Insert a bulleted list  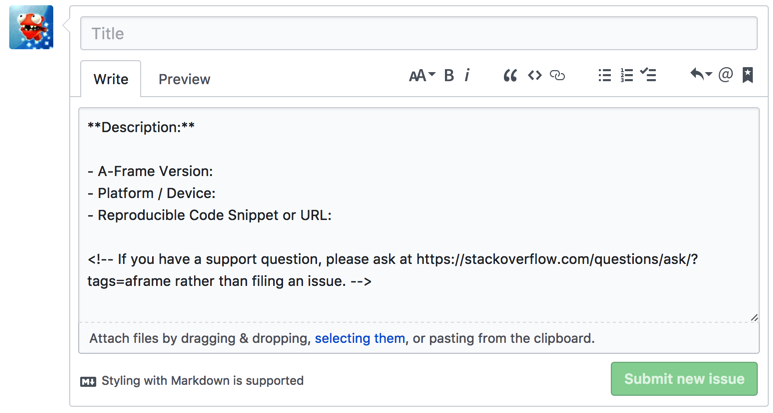tap(605, 75)
